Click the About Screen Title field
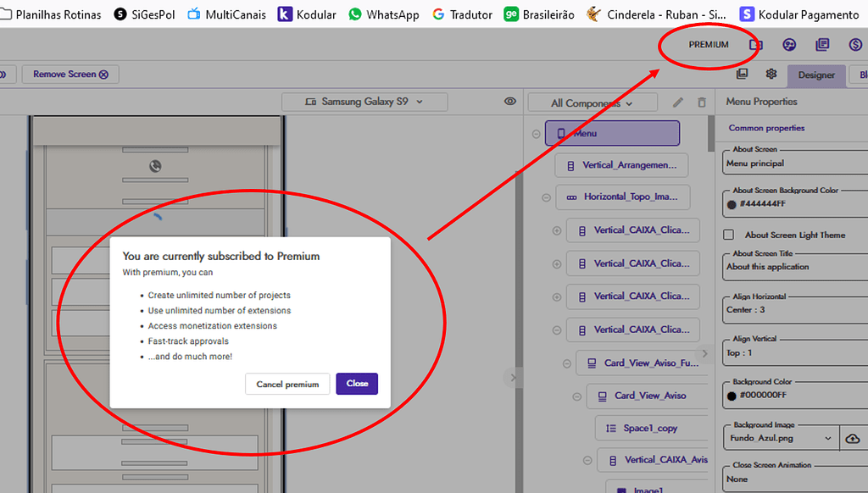 pyautogui.click(x=795, y=267)
